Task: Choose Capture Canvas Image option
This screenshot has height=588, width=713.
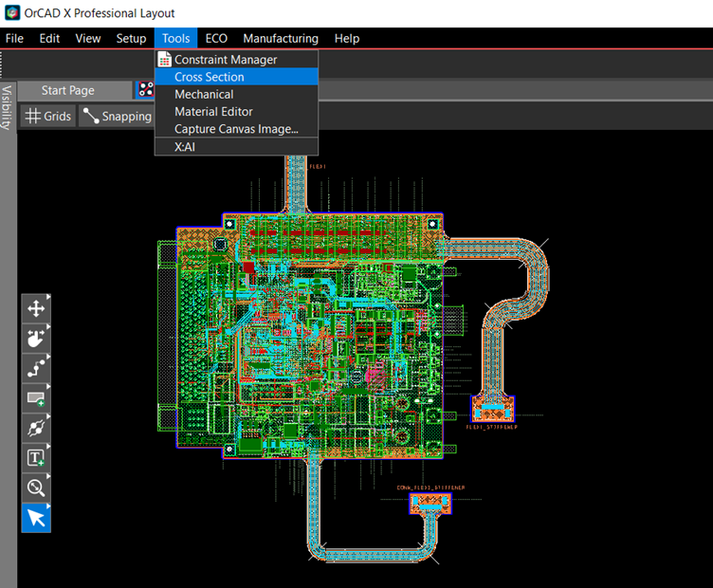Action: [236, 129]
